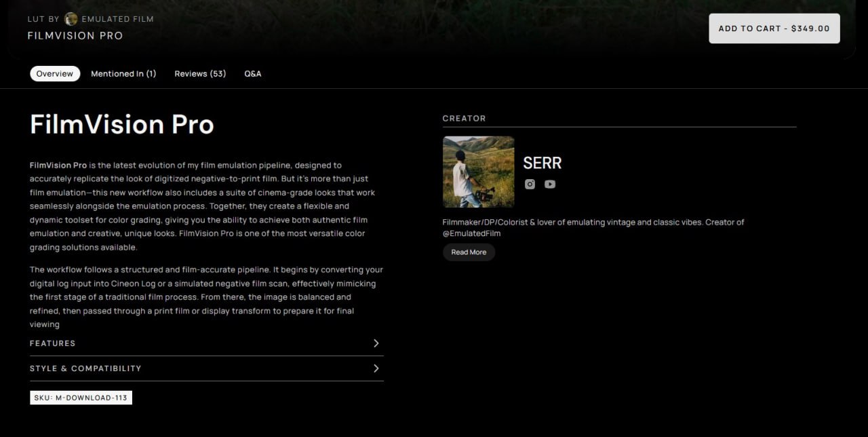Click the Style & Compatibility label

point(85,368)
